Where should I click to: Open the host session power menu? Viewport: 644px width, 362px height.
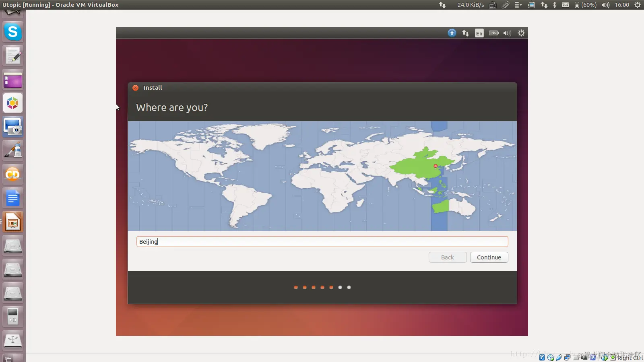click(638, 5)
